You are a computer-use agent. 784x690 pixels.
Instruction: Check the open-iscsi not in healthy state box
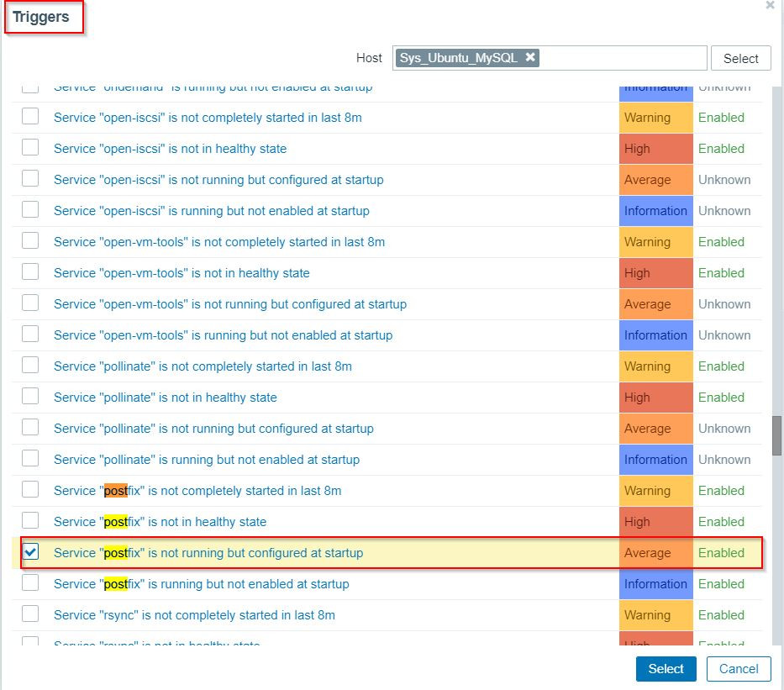point(30,148)
